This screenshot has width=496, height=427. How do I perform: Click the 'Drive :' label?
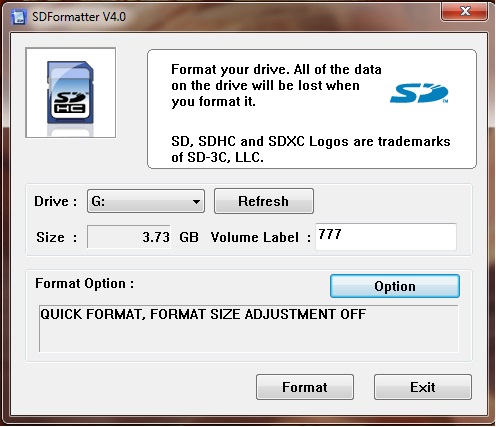click(x=56, y=201)
